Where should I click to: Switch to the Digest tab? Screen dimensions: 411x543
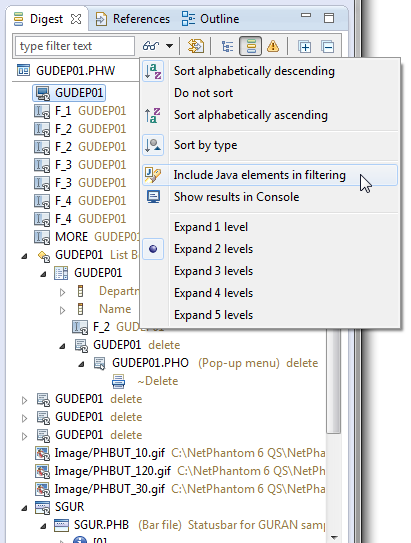coord(46,19)
